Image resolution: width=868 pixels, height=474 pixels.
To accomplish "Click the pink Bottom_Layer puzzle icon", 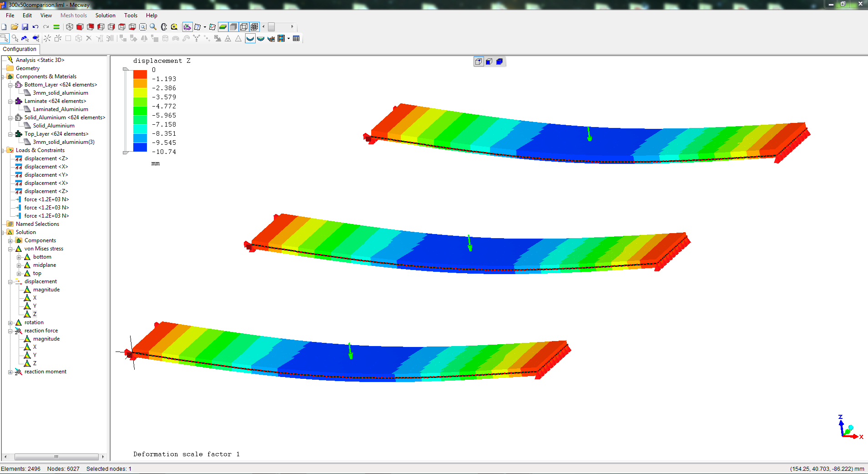I will pyautogui.click(x=19, y=84).
